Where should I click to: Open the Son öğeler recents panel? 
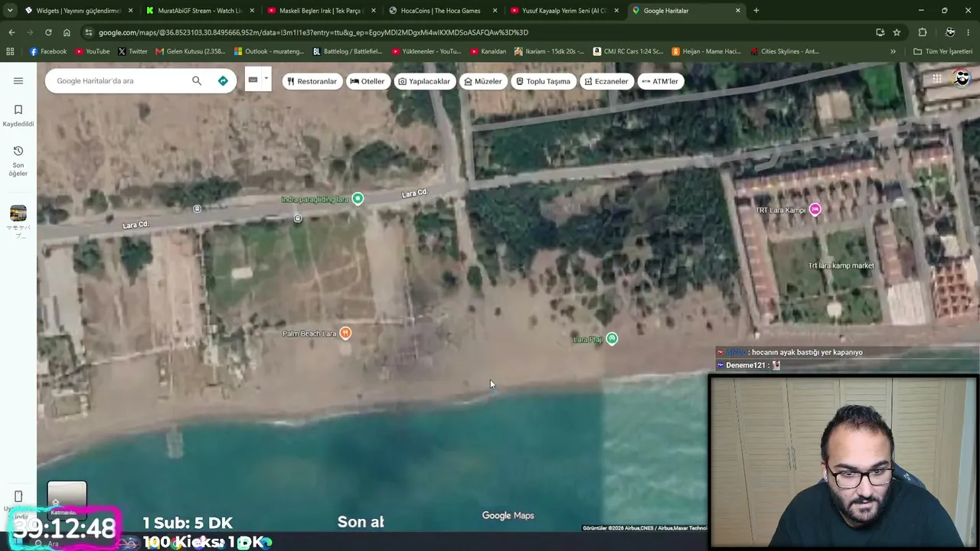coord(18,161)
